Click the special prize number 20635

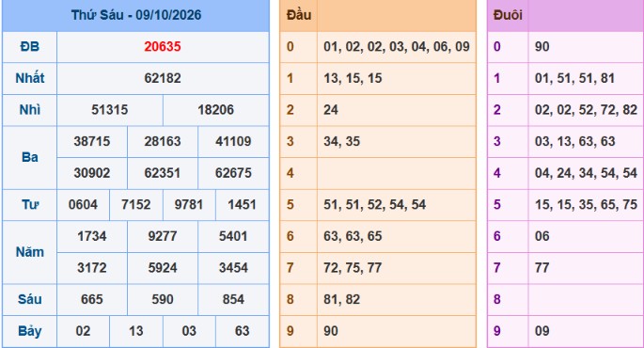163,46
